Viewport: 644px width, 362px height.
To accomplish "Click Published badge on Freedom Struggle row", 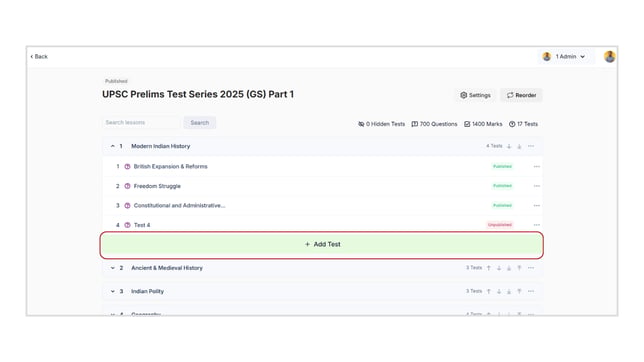I will pyautogui.click(x=502, y=186).
